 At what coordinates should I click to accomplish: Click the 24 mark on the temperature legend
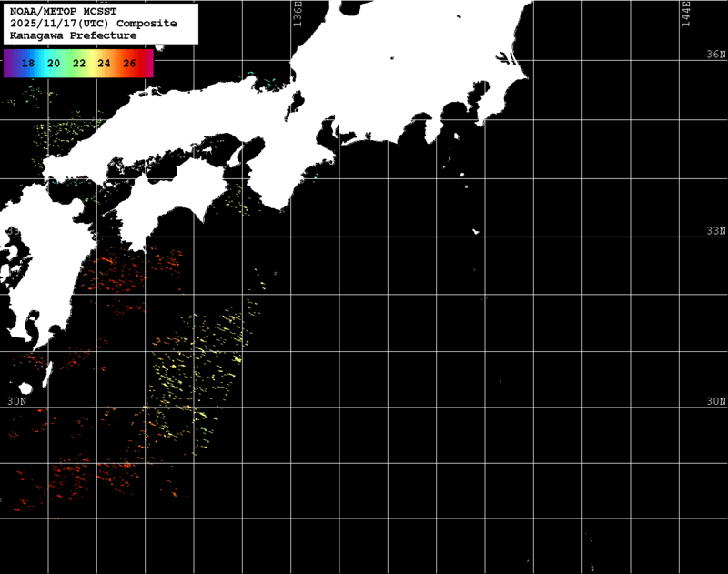104,64
